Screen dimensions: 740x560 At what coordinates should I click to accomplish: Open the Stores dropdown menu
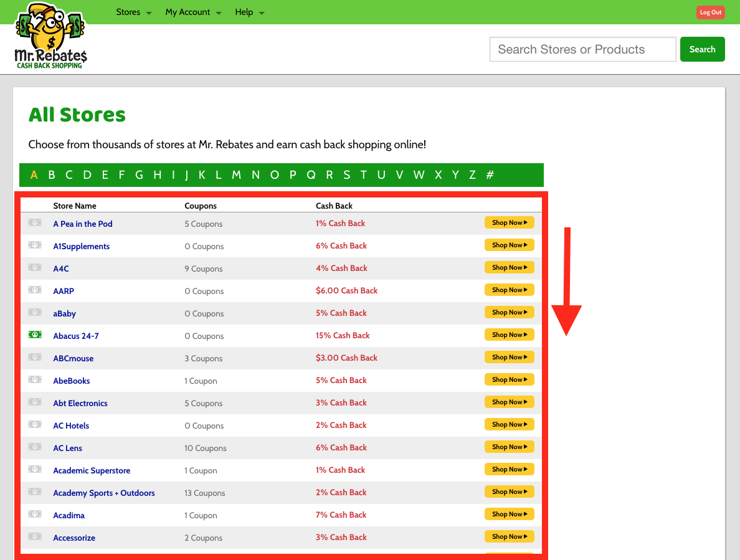click(133, 12)
